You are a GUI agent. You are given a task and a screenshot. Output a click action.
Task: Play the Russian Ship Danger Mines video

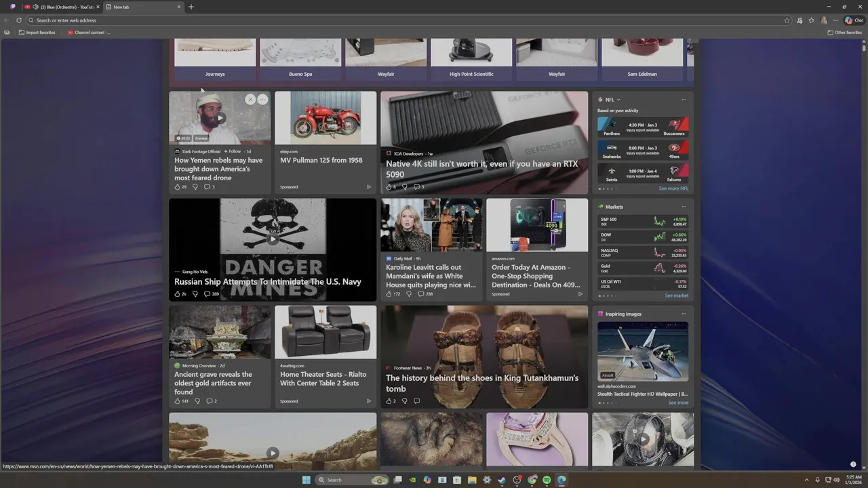pyautogui.click(x=273, y=239)
